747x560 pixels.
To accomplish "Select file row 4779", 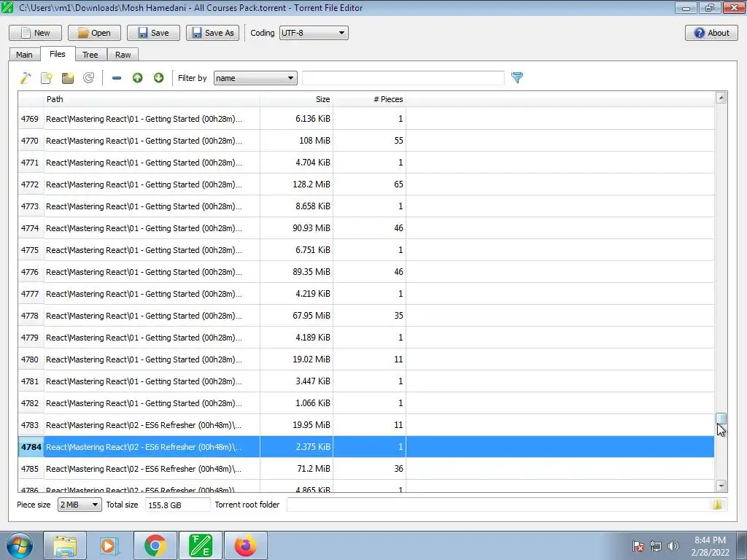I will tap(366, 338).
